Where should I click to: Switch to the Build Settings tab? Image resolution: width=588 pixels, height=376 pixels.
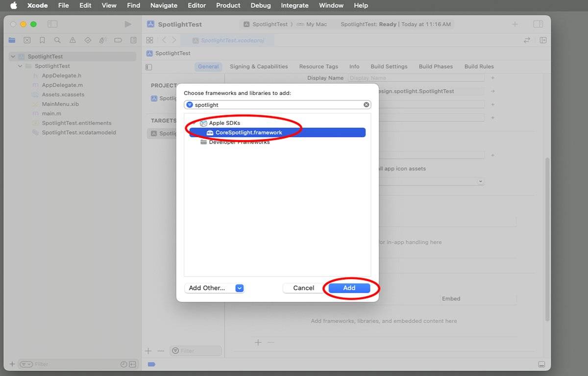[389, 67]
